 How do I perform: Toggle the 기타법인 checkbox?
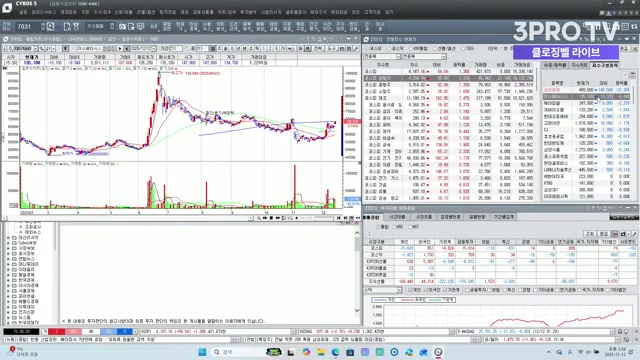click(607, 290)
